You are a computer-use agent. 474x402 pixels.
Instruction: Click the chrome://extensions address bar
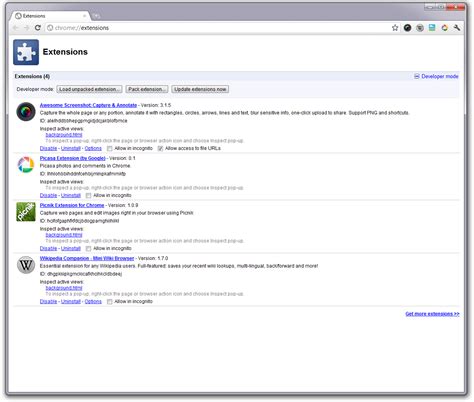click(x=217, y=28)
